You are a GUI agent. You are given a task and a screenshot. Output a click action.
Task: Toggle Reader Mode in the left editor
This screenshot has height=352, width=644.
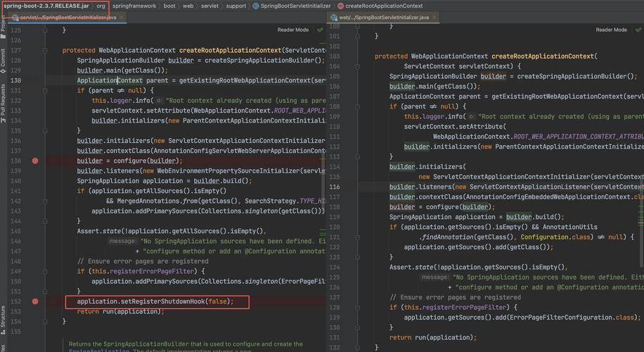click(x=292, y=30)
